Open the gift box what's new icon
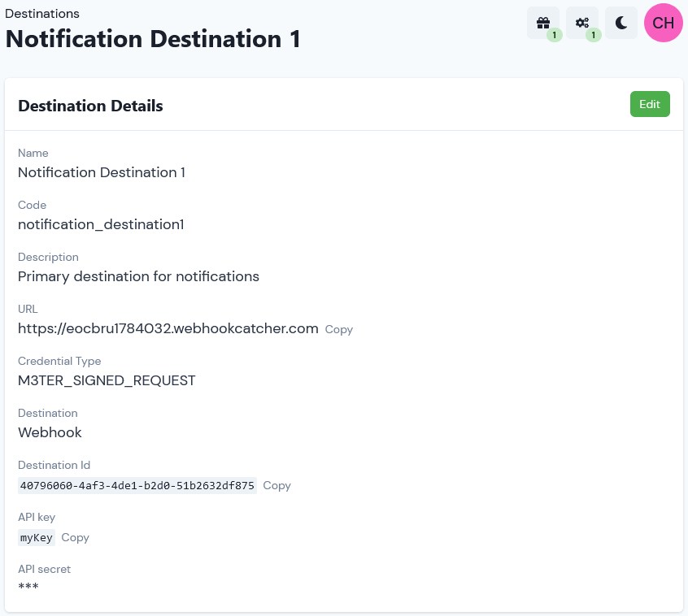This screenshot has width=688, height=616. (542, 23)
